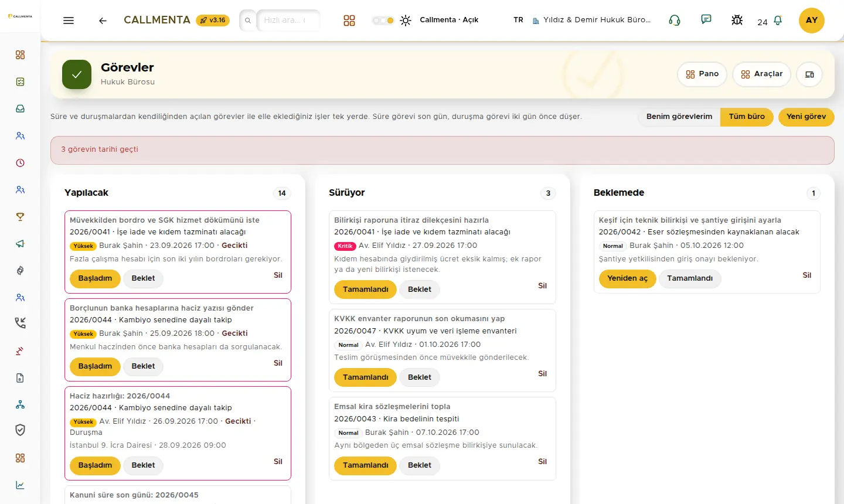Click Beklet on the Emsal kira sözleşmeleri task

click(420, 465)
